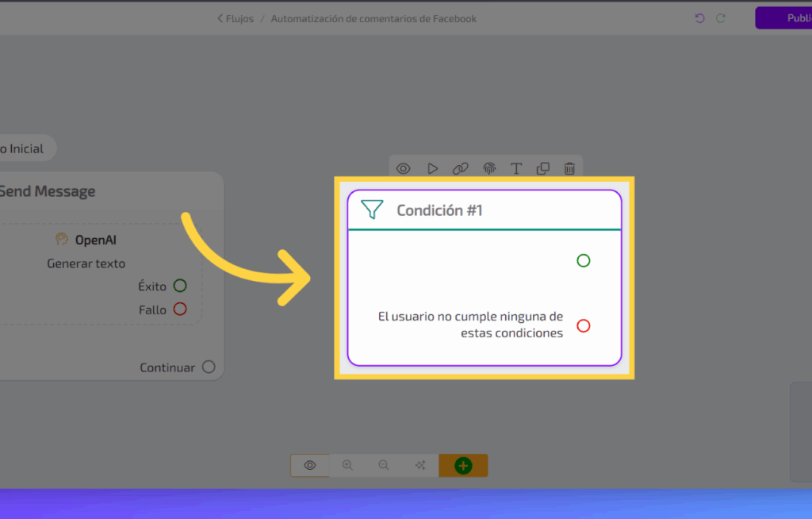Add a new node with green plus button
This screenshot has height=519, width=812.
(463, 466)
